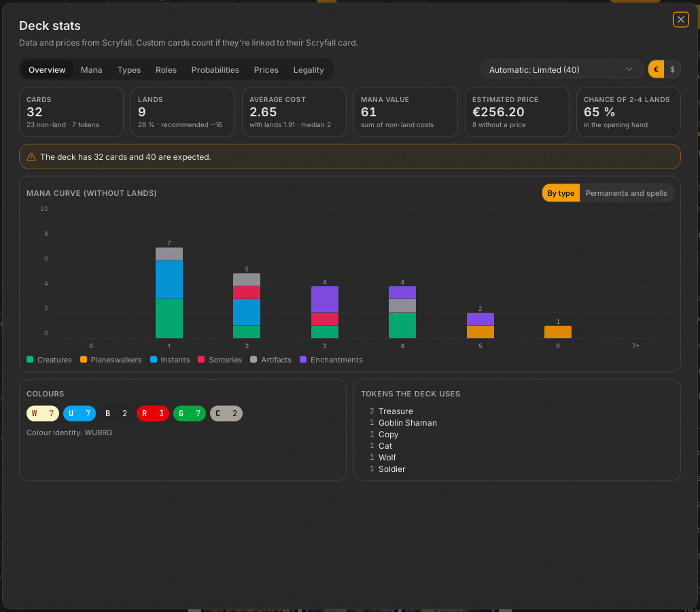Close the Deck stats dialog
Viewport: 700px width, 612px height.
coord(680,20)
